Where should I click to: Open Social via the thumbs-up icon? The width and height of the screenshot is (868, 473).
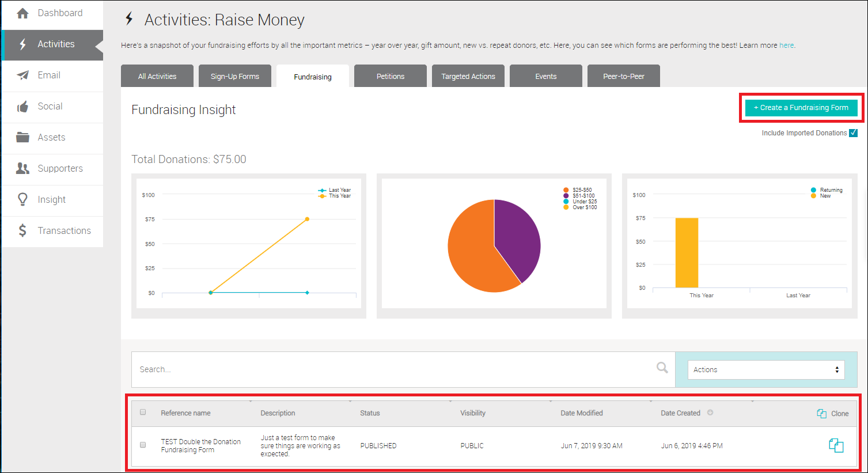[x=22, y=106]
